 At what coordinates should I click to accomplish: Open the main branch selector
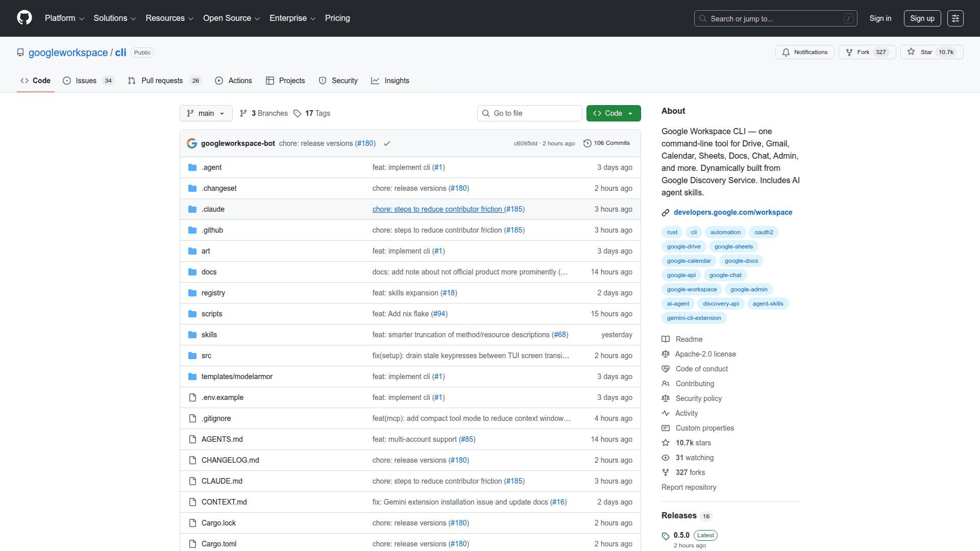coord(206,113)
